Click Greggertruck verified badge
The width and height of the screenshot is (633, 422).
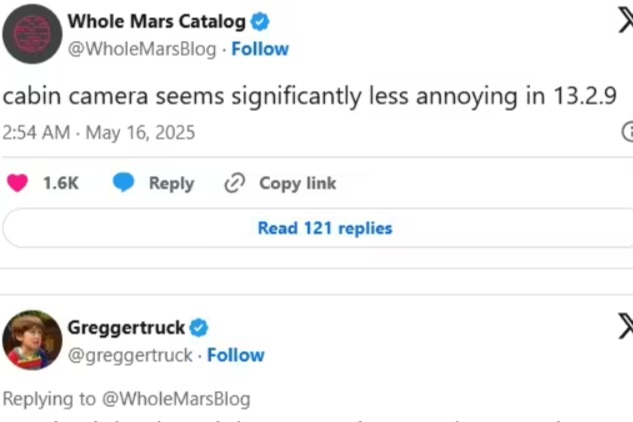pos(199,328)
